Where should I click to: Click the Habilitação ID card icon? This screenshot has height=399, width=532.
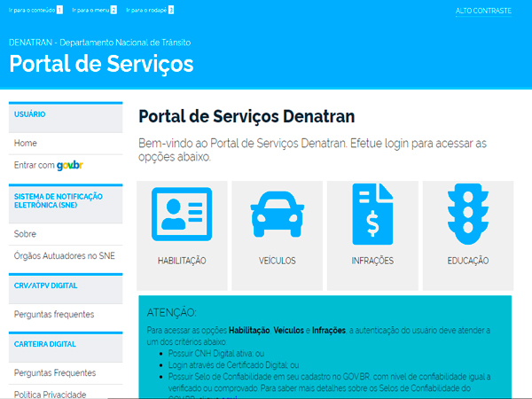tap(182, 214)
